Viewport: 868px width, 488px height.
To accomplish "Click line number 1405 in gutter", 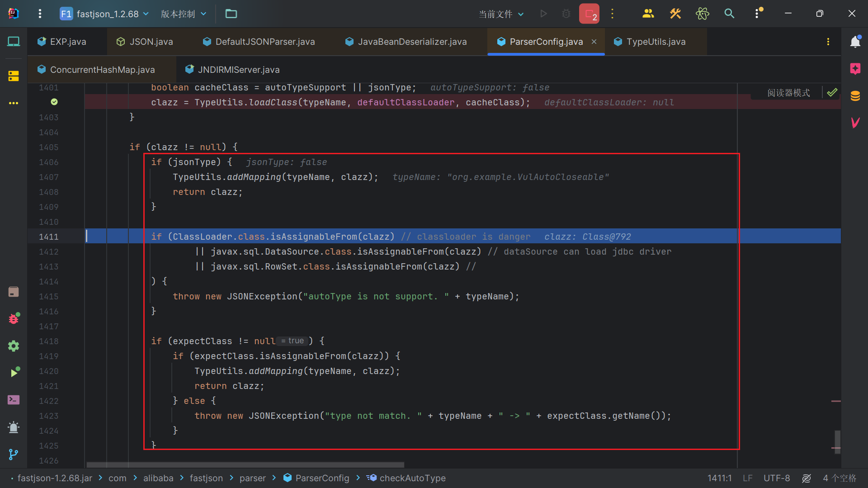I will (x=48, y=147).
